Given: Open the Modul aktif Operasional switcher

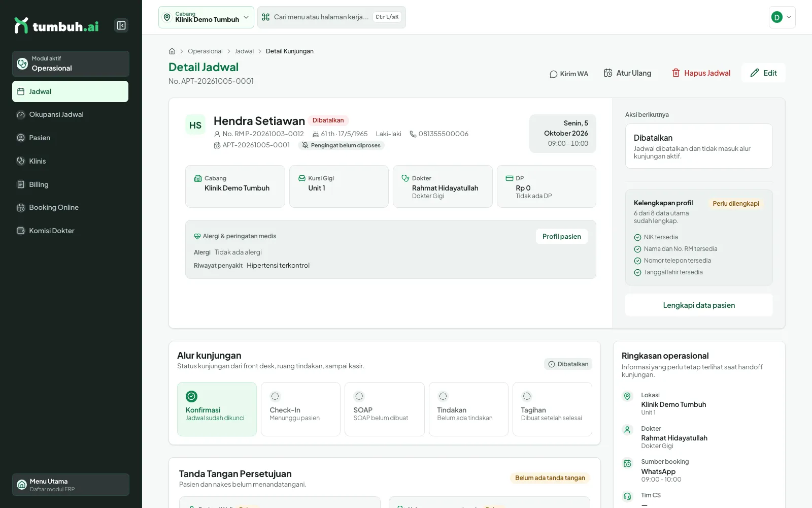Looking at the screenshot, I should click(71, 63).
